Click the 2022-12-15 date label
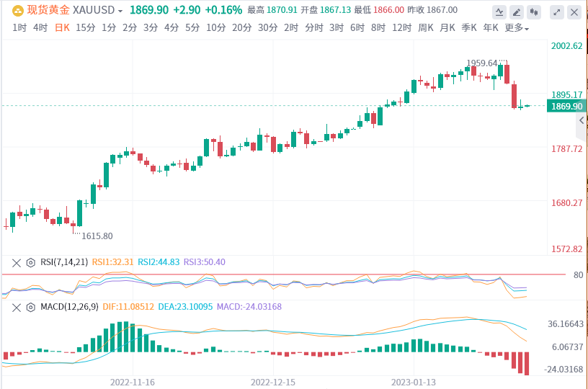 point(273,383)
